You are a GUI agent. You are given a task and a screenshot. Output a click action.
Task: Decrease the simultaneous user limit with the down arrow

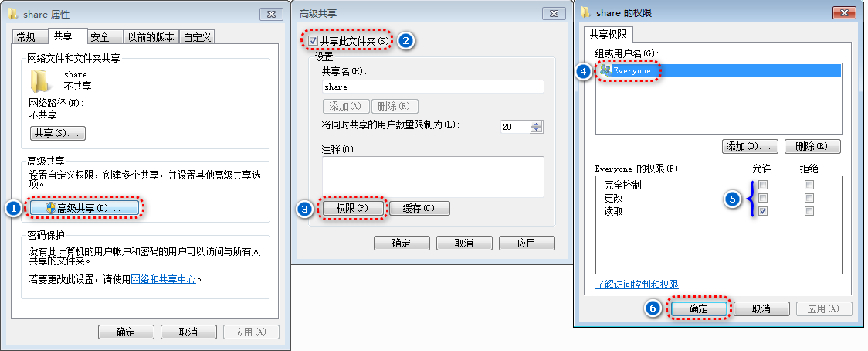click(537, 130)
